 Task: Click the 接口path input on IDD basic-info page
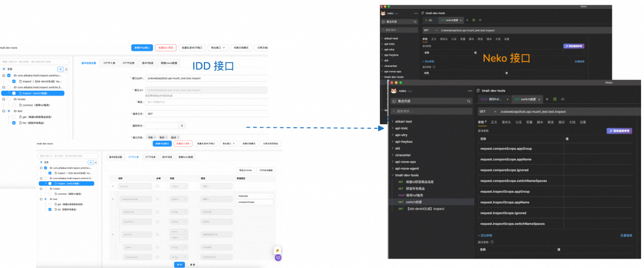click(206, 78)
